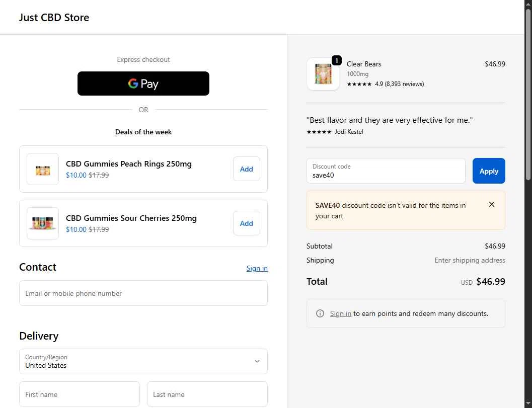532x408 pixels.
Task: Add CBD Gummies Sour Cherries deal
Action: coord(246,223)
